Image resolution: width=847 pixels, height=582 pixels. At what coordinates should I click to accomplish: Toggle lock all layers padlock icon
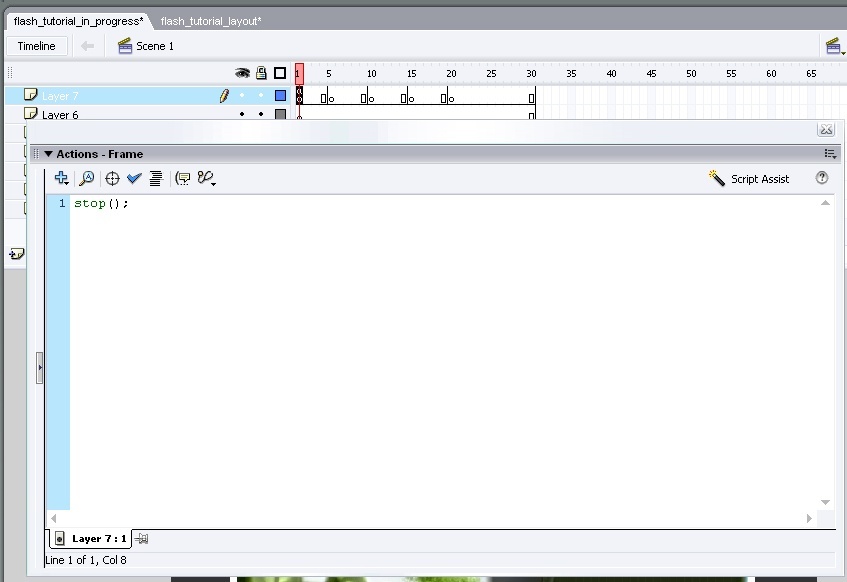pyautogui.click(x=261, y=73)
